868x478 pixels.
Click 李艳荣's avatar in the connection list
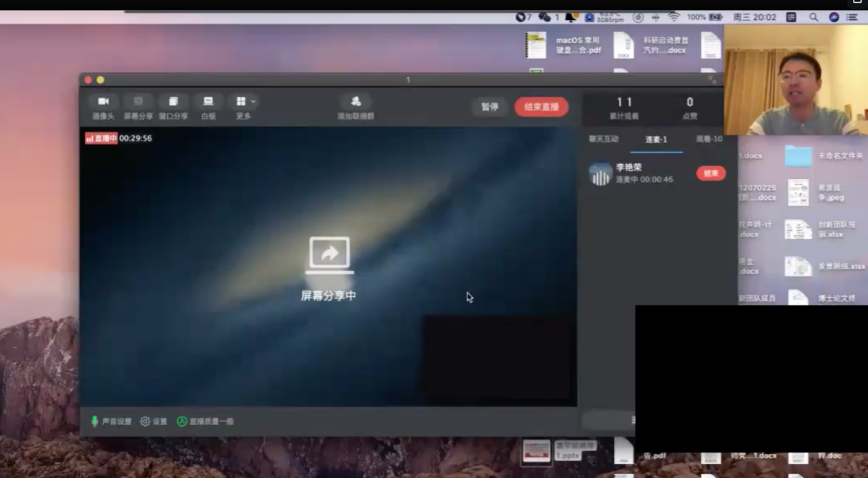600,174
